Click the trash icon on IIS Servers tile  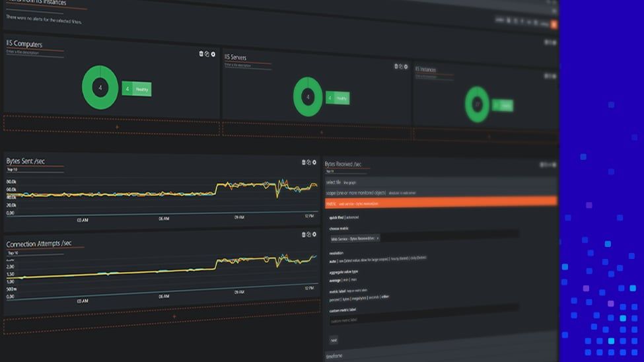pos(396,66)
